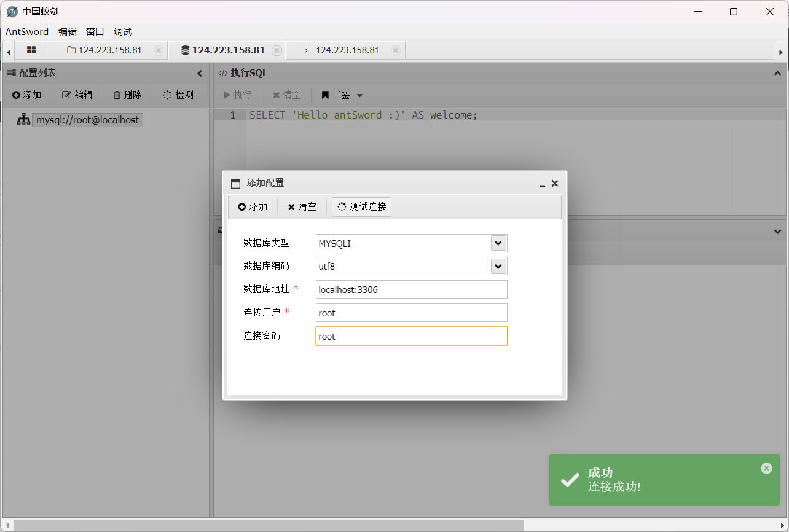Open the AntSword menu

pos(27,32)
